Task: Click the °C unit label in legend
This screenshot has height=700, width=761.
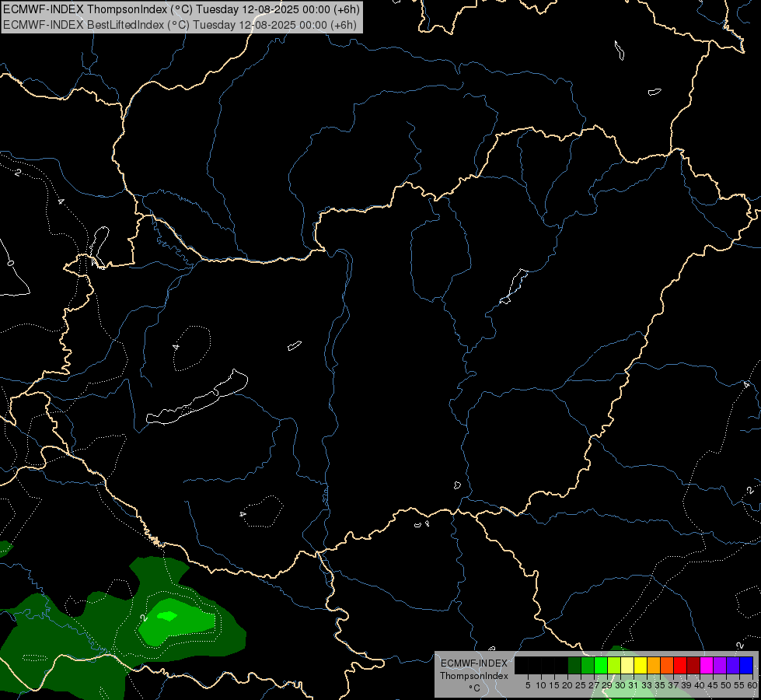Action: pyautogui.click(x=474, y=688)
